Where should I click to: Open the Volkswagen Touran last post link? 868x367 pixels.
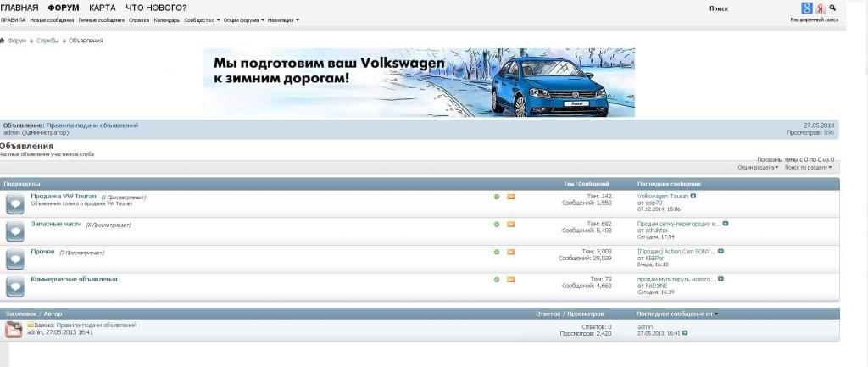tap(663, 196)
